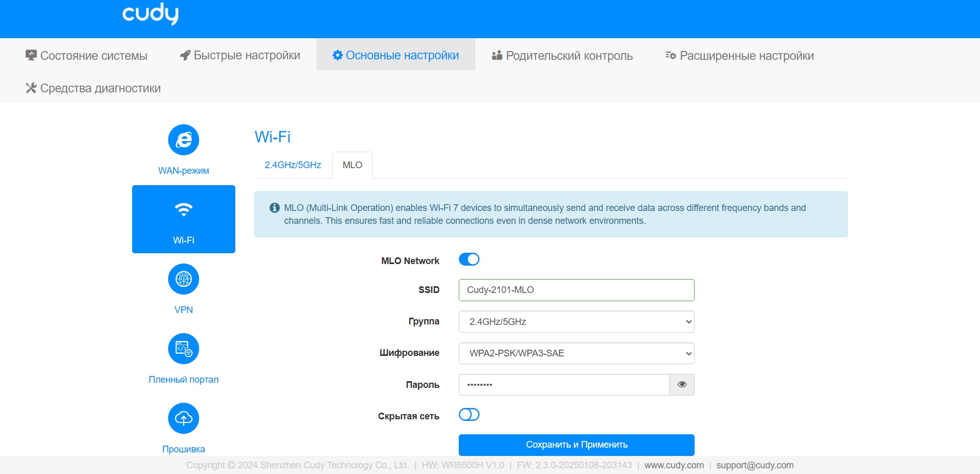
Task: Click the info icon in MLO notice
Action: 275,208
